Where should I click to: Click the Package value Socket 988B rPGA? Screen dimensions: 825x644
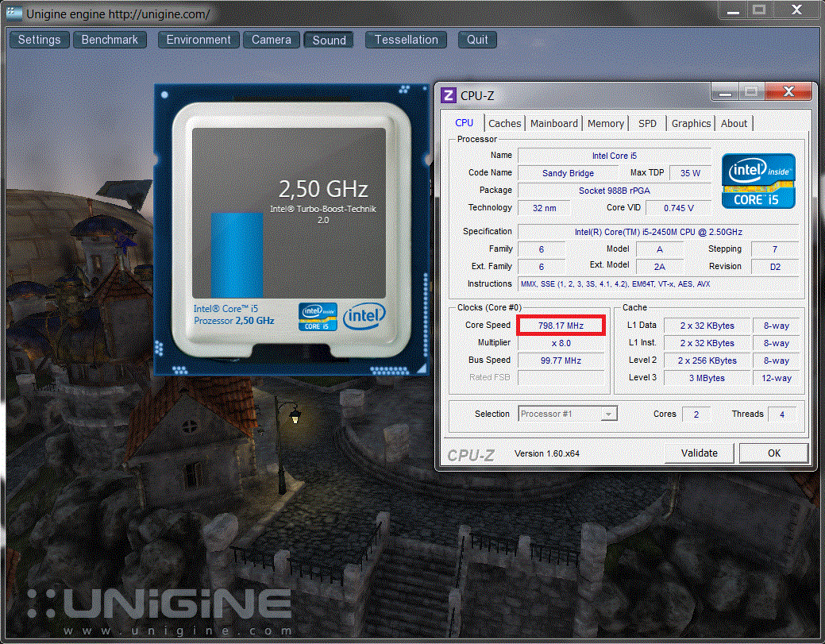pyautogui.click(x=614, y=191)
